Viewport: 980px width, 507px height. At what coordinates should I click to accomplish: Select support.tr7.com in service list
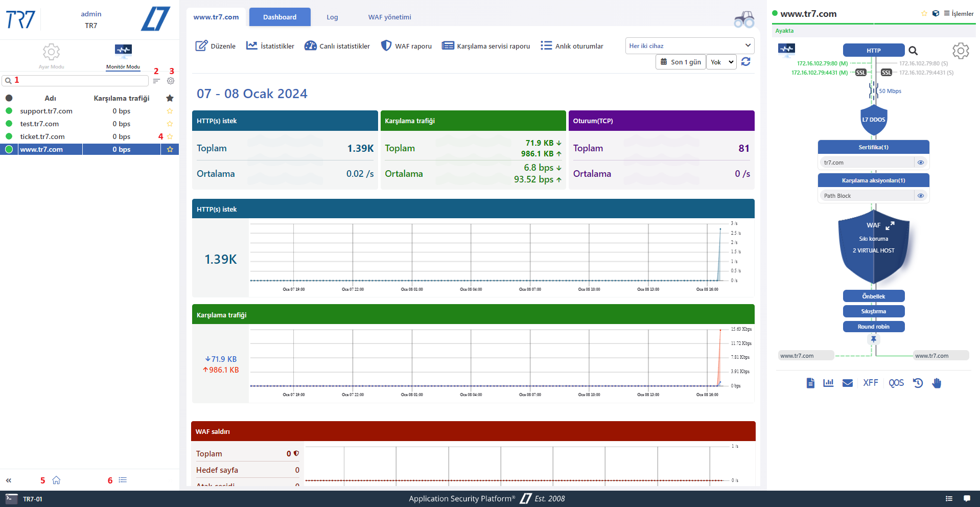coord(46,111)
